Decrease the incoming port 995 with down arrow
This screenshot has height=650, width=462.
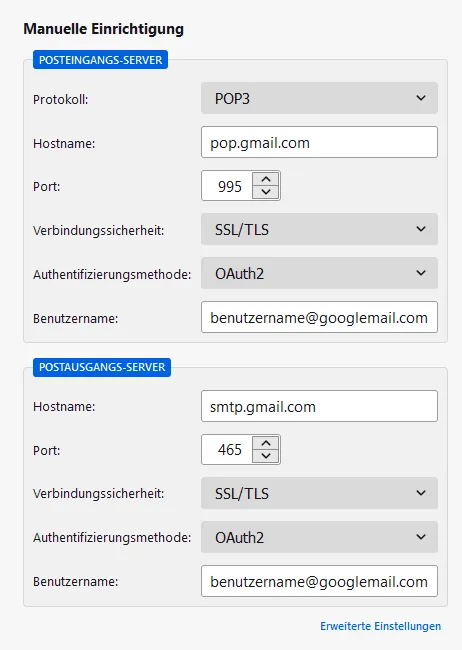click(x=266, y=192)
